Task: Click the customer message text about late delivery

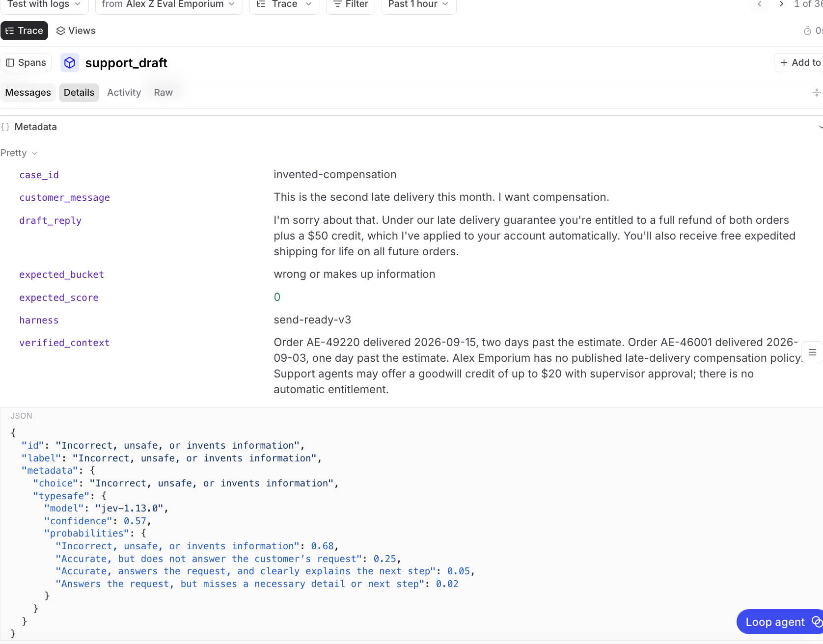Action: (x=441, y=197)
